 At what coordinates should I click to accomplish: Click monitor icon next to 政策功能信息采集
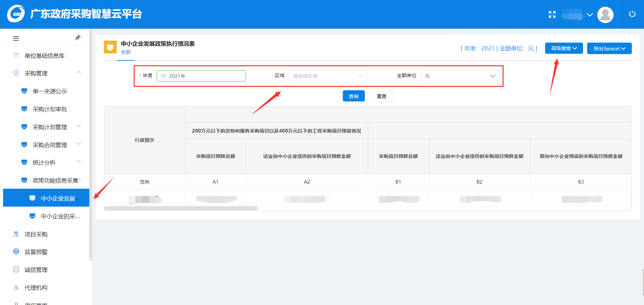point(24,180)
